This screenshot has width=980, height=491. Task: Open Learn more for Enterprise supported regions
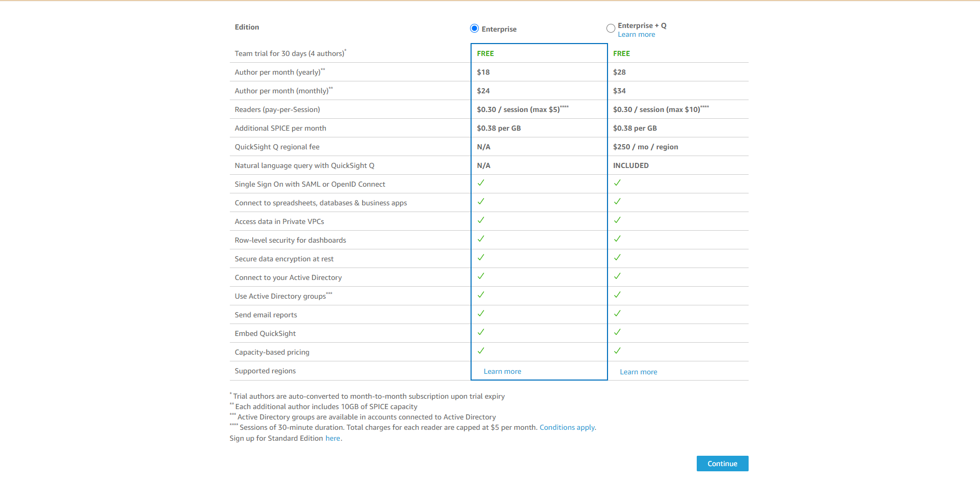502,371
